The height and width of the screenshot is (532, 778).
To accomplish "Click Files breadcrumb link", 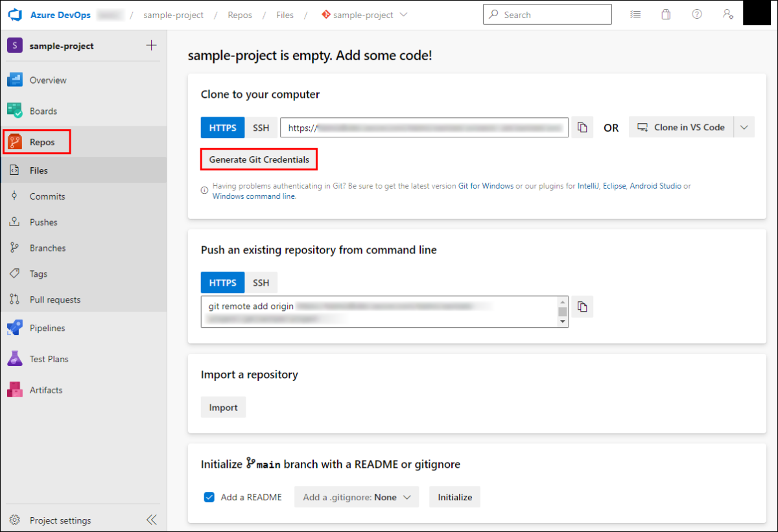I will (x=285, y=15).
